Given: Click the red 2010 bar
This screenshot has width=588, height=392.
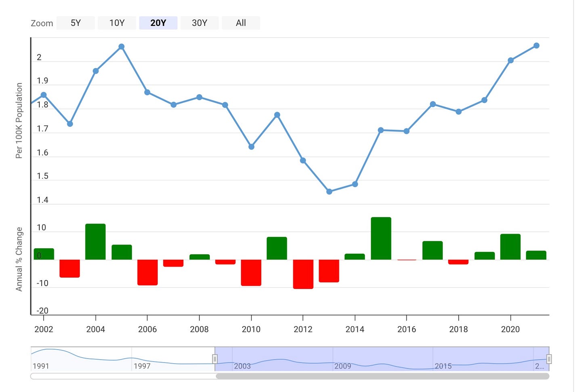Looking at the screenshot, I should (x=251, y=273).
